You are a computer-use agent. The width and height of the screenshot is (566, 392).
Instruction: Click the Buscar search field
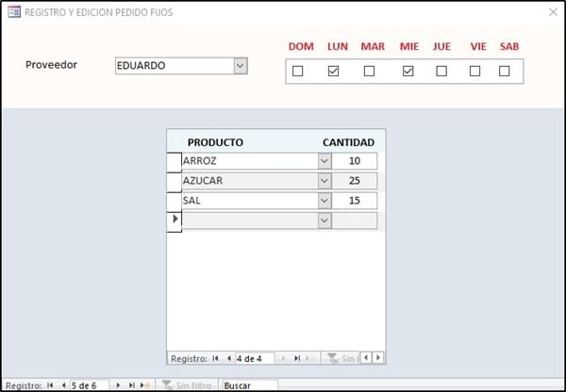(x=249, y=385)
